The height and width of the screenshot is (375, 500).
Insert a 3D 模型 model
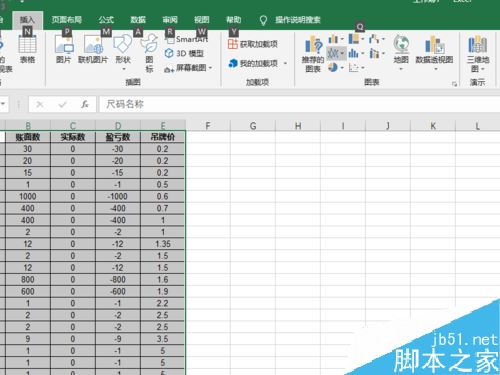click(x=184, y=53)
